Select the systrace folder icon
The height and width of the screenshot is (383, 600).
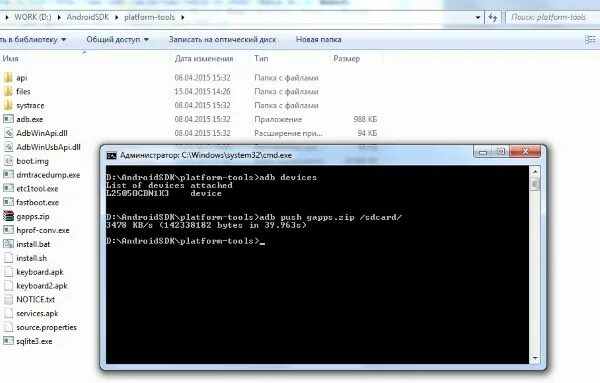pos(8,105)
